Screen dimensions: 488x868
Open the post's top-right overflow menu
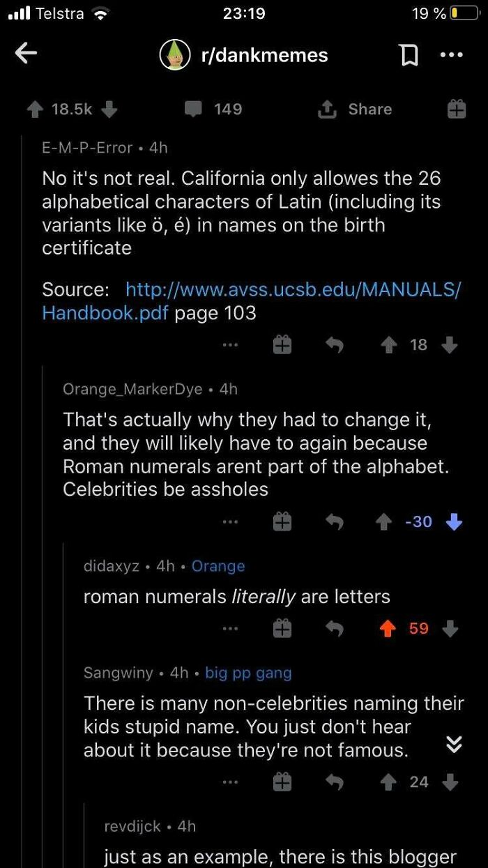pyautogui.click(x=453, y=54)
